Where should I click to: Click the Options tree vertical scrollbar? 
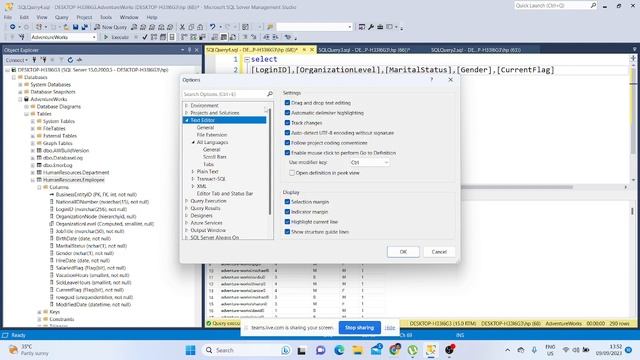point(270,163)
